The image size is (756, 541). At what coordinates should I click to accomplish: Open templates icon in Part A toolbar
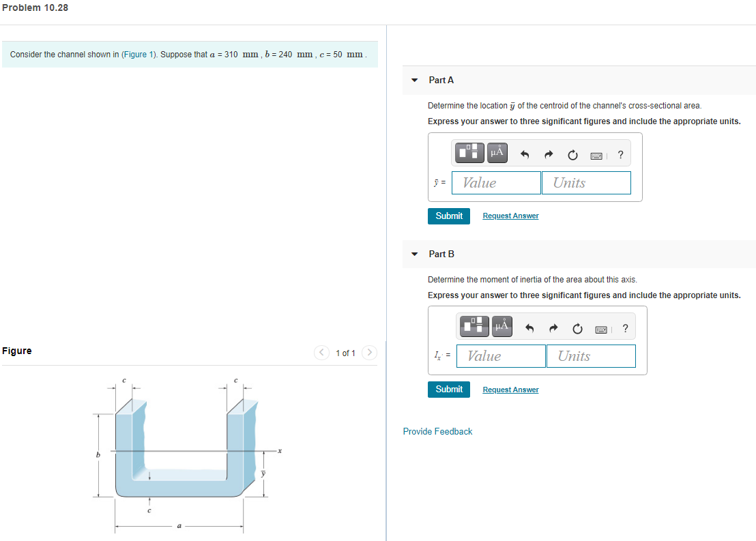coord(469,153)
